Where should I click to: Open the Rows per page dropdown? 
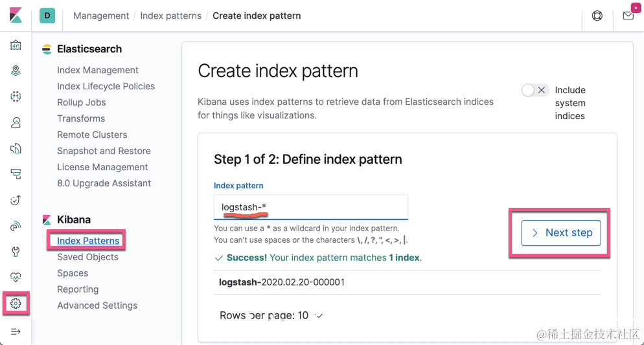tap(271, 316)
